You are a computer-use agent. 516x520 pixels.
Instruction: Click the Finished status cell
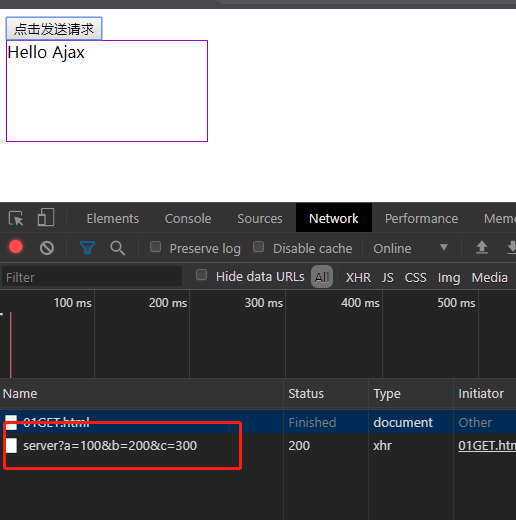[x=312, y=422]
